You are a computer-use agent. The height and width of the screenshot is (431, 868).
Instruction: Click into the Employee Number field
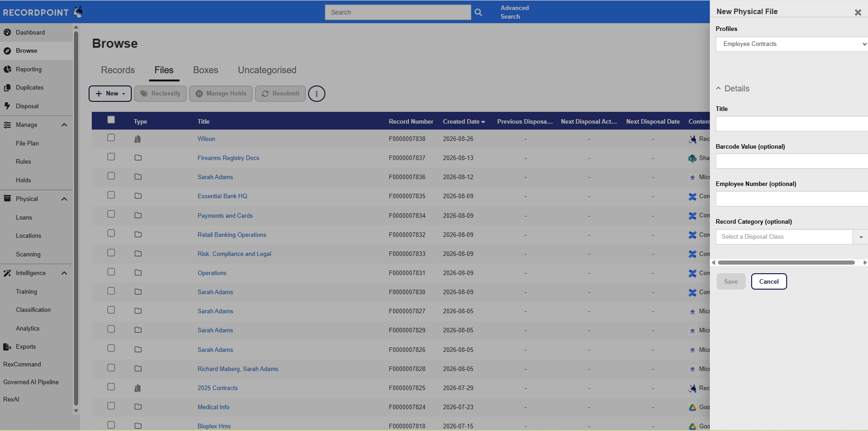(x=792, y=199)
